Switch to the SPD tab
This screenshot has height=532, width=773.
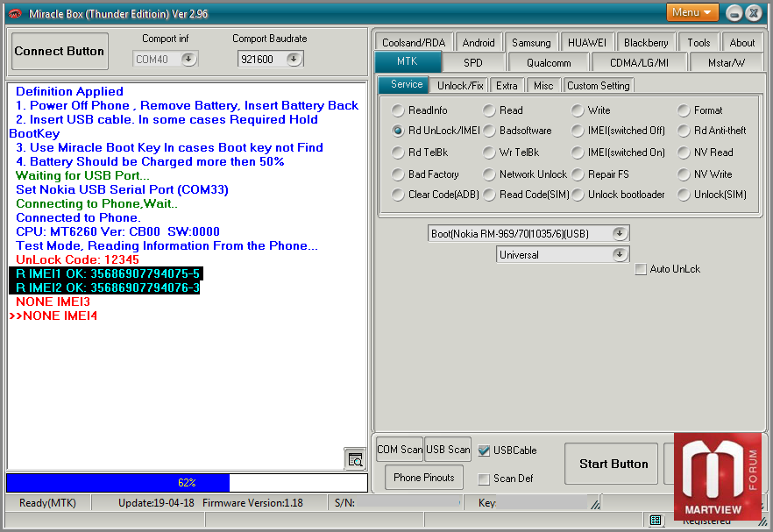pos(472,62)
